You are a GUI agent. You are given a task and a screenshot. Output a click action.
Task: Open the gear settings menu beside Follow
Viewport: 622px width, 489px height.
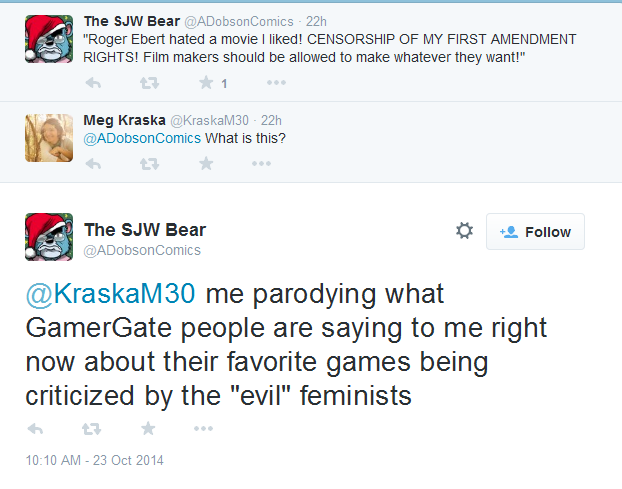(464, 230)
